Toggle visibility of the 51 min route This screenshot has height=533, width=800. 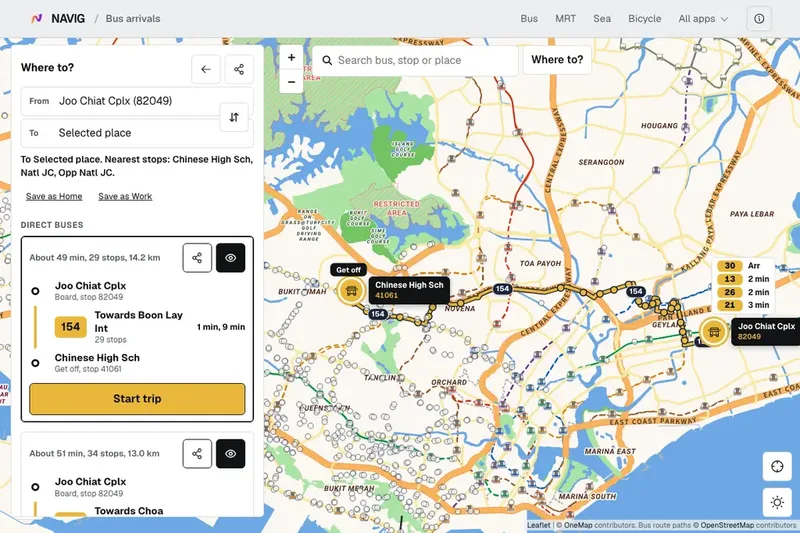[x=231, y=453]
